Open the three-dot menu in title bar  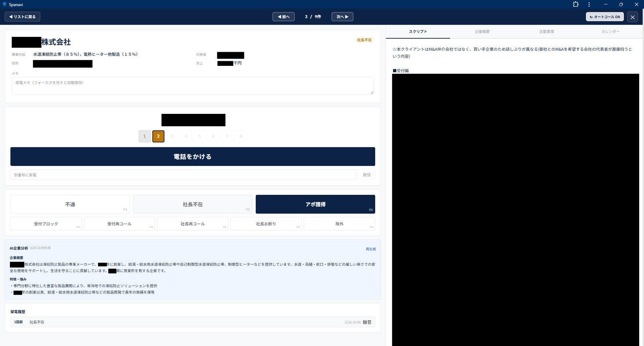[589, 4]
